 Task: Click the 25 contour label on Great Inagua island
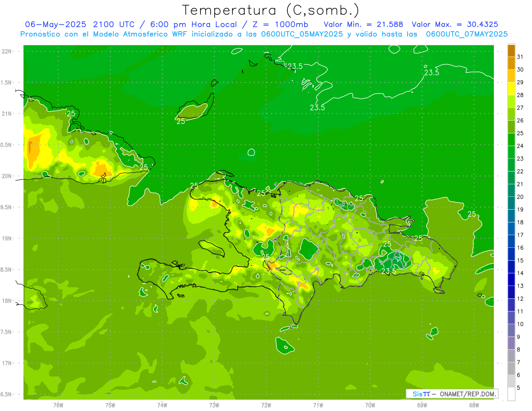coord(181,121)
